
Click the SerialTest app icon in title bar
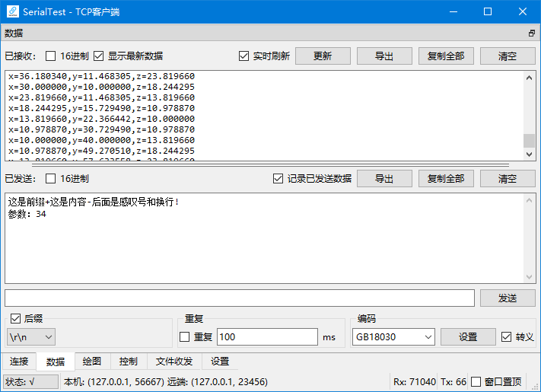pos(13,11)
